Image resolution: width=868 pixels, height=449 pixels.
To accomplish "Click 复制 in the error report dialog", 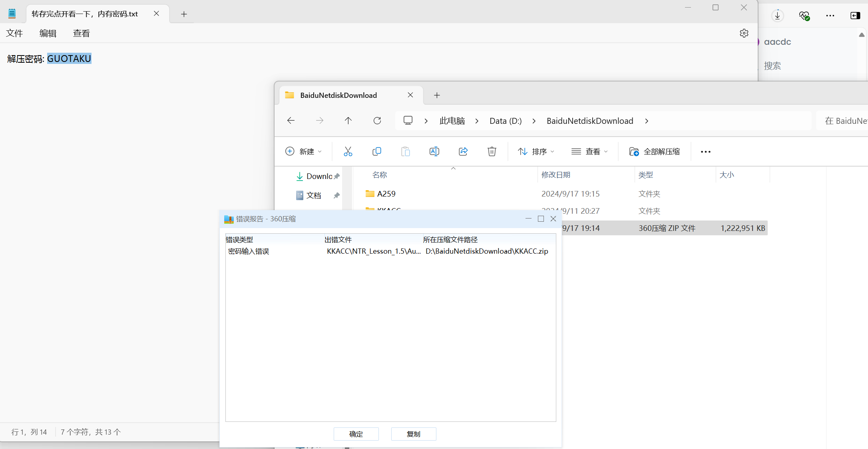I will pos(414,434).
